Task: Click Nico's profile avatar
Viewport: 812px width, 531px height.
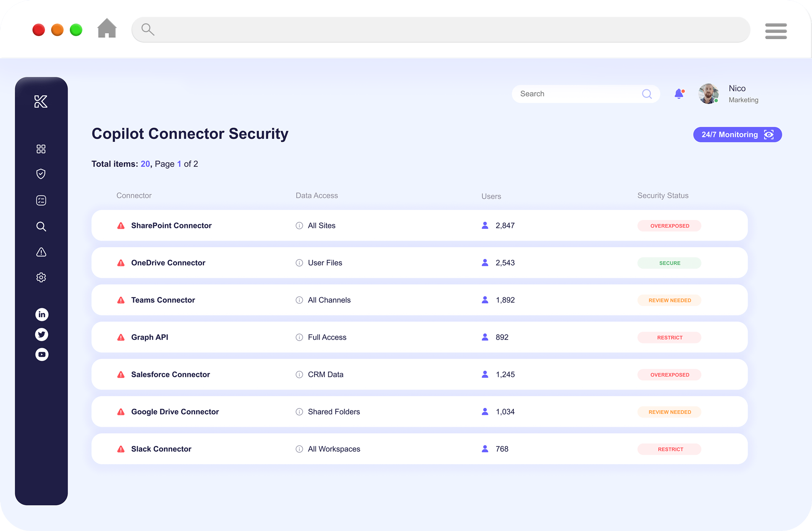Action: click(x=709, y=94)
